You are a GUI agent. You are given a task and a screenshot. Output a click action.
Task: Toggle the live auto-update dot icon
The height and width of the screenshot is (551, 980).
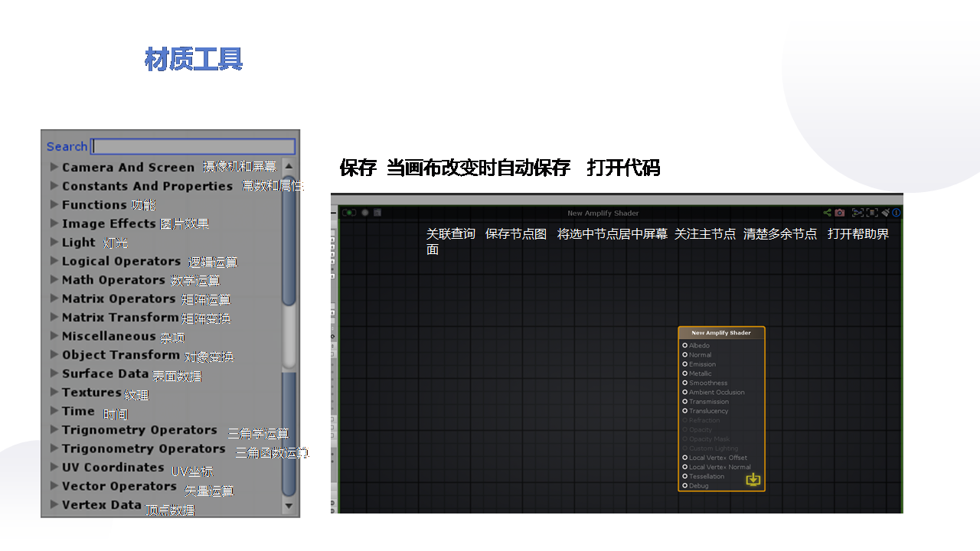pos(365,213)
